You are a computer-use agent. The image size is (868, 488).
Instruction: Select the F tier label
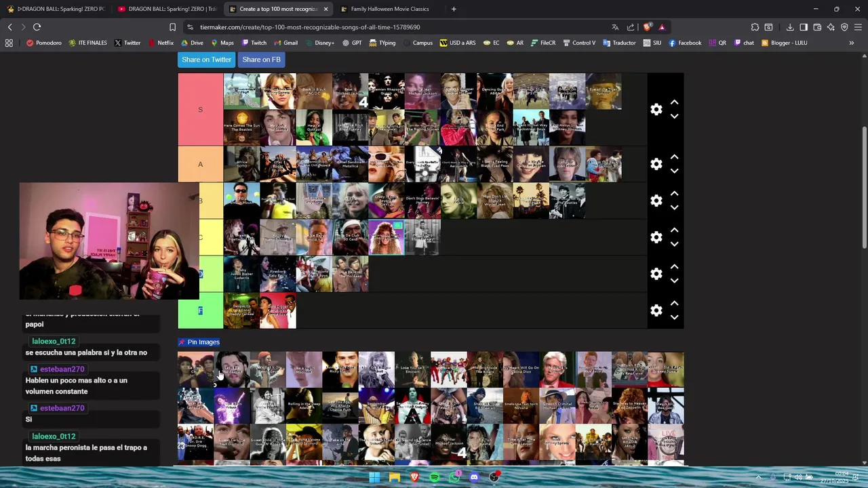(200, 310)
